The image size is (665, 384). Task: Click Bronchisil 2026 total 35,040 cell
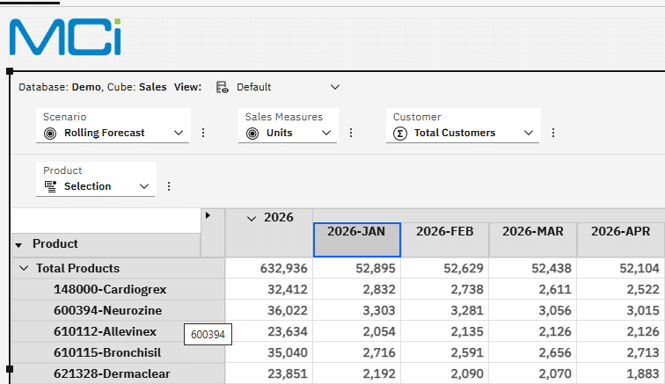coord(269,353)
